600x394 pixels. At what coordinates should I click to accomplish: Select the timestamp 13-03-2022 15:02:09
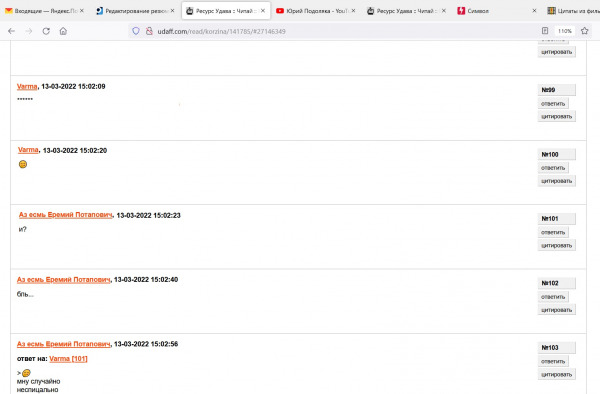point(73,86)
